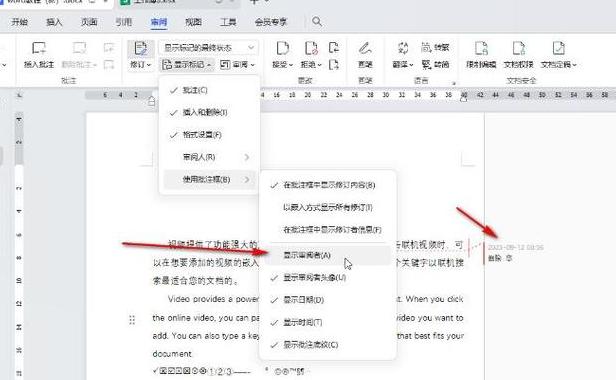
Task: Expand the 翻译 dropdown arrow
Action: [x=411, y=65]
